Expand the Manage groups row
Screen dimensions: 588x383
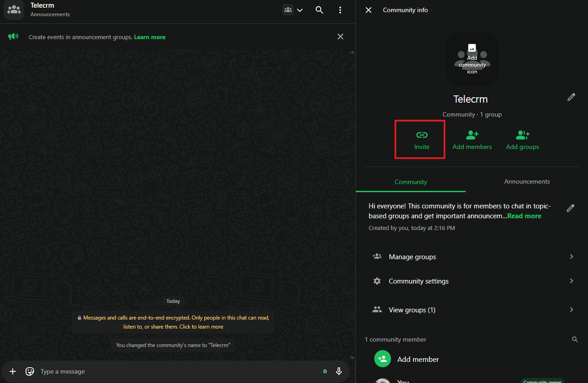(472, 257)
